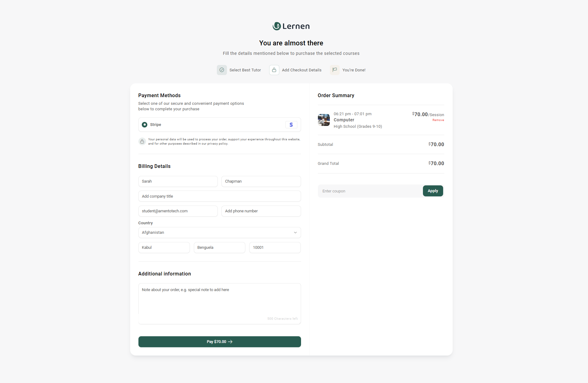Image resolution: width=588 pixels, height=383 pixels.
Task: Go to the You're Done step
Action: pyautogui.click(x=354, y=70)
